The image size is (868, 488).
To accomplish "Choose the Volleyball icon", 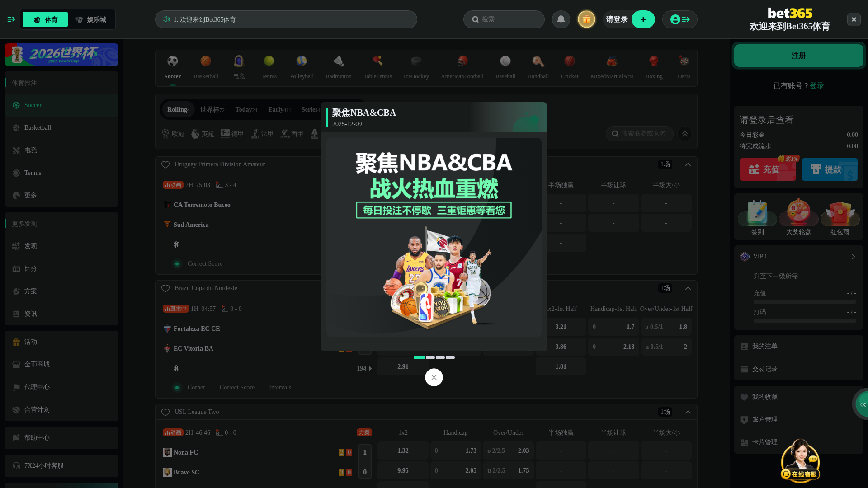I will click(x=302, y=61).
